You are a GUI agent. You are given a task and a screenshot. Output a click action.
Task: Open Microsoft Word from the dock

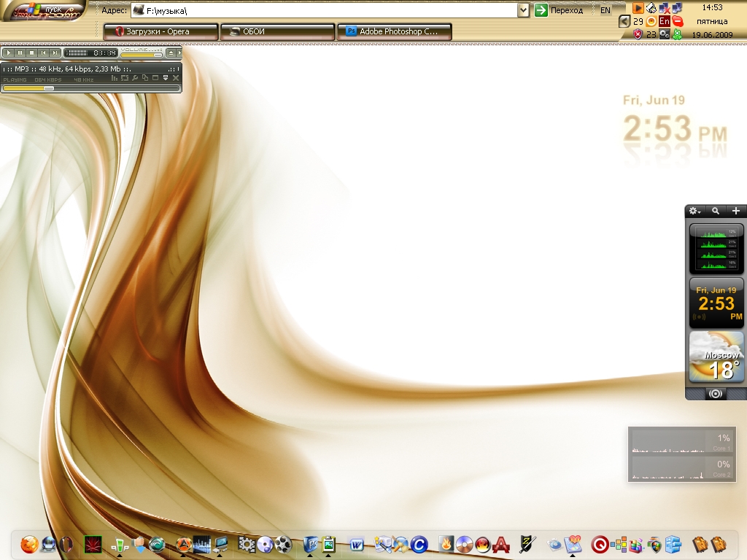pyautogui.click(x=357, y=544)
